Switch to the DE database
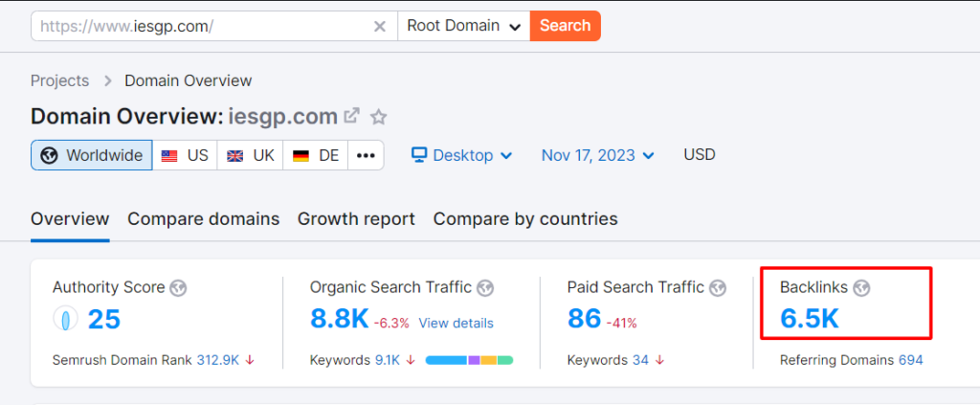 tap(316, 155)
